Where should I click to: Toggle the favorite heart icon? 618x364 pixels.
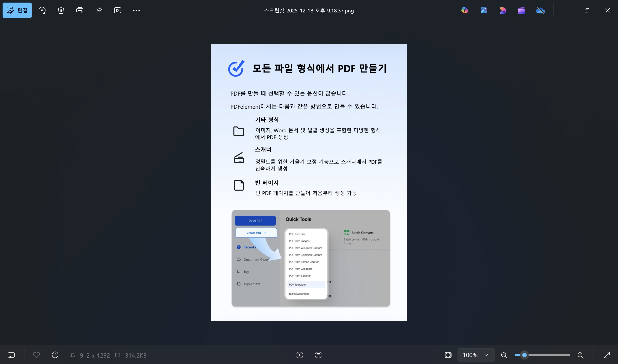(36, 355)
